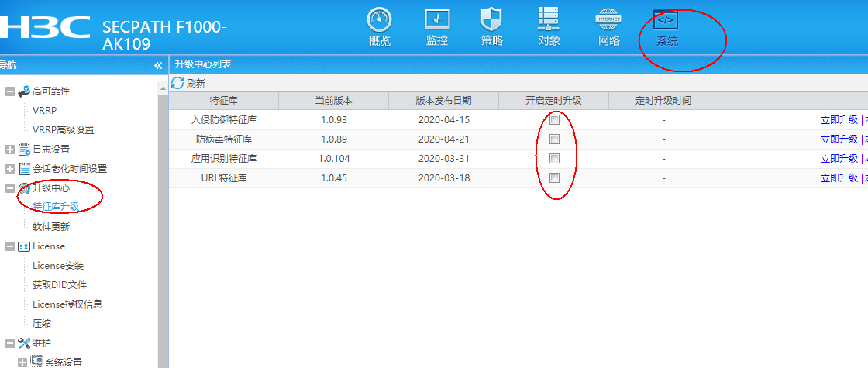Enable scheduled upgrade for 防病毒特征库

(554, 139)
